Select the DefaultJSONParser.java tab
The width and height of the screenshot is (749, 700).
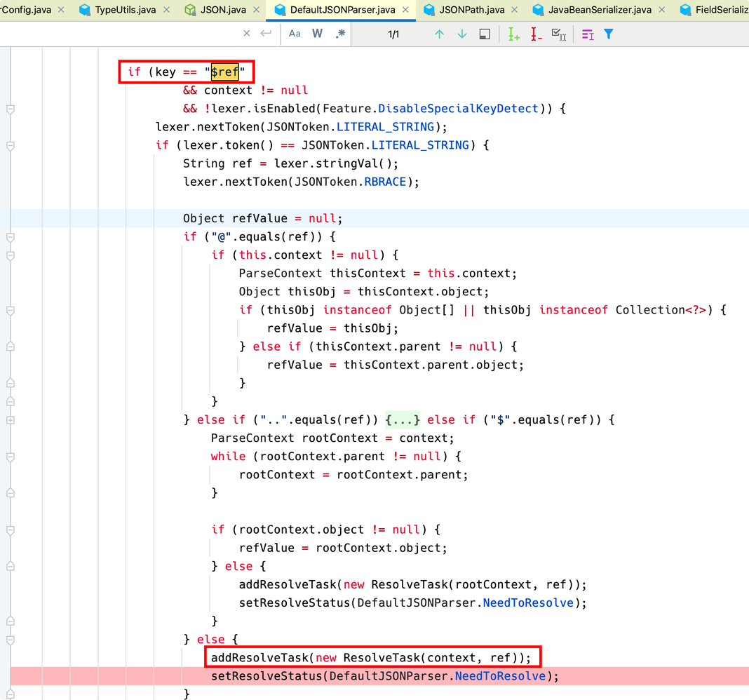342,10
